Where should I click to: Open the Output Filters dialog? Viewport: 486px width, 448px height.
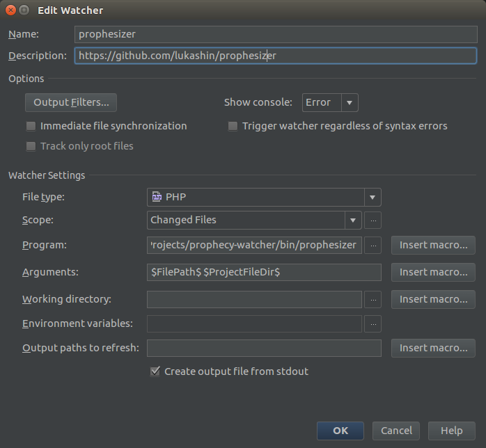click(x=71, y=102)
